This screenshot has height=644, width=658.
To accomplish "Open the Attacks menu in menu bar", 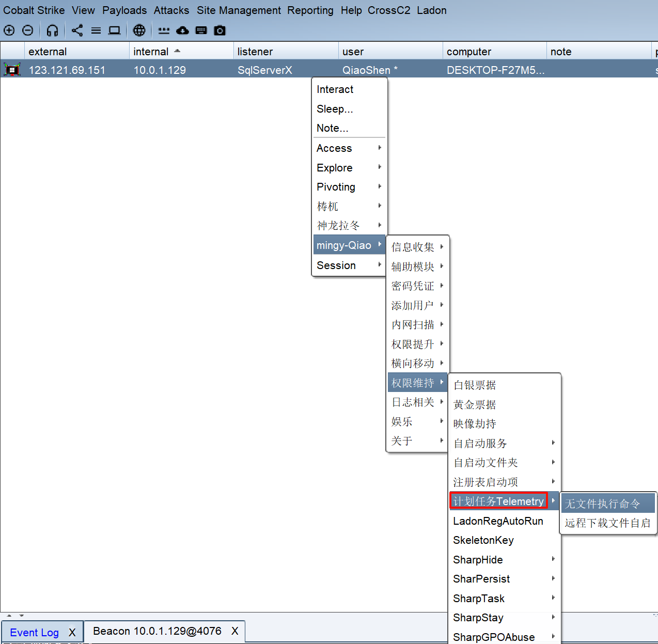I will pyautogui.click(x=171, y=10).
